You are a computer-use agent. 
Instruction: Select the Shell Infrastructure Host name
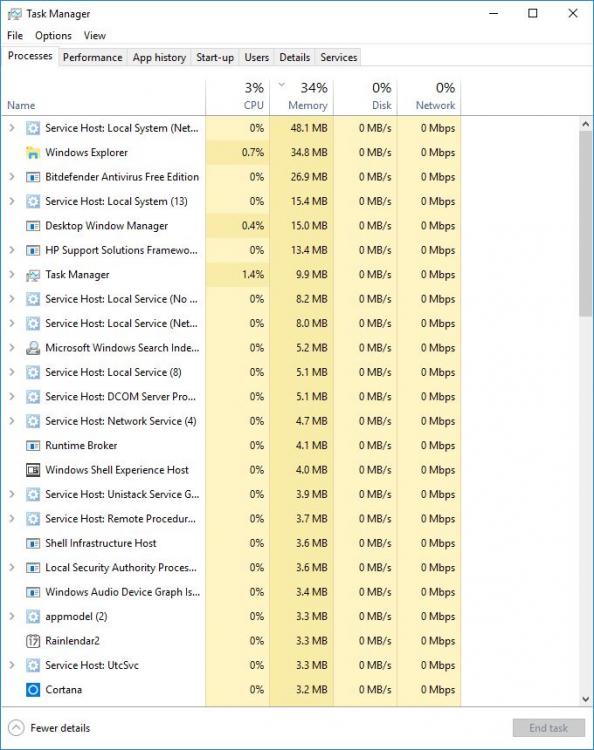point(100,543)
